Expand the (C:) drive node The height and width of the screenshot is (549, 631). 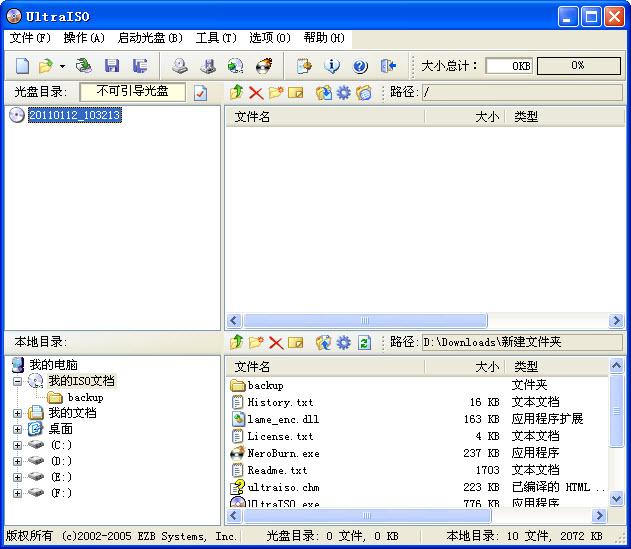(17, 445)
